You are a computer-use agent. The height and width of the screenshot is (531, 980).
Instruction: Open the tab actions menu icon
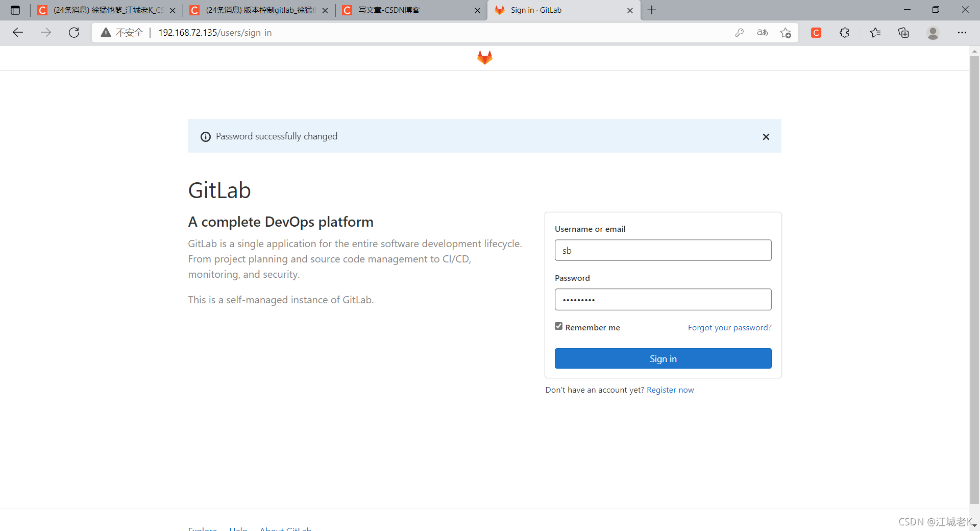pyautogui.click(x=15, y=10)
